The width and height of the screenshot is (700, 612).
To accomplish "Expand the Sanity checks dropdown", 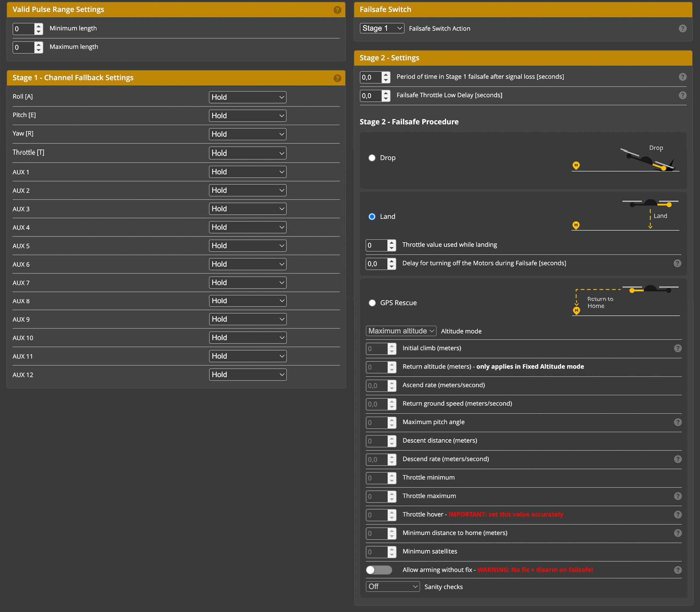I will (x=393, y=586).
